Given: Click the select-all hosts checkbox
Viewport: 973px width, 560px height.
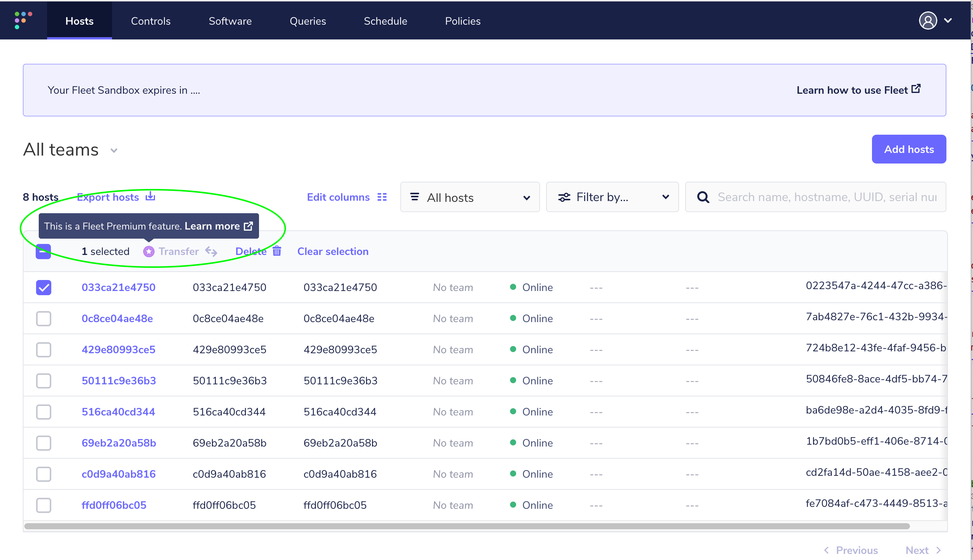Looking at the screenshot, I should tap(43, 251).
